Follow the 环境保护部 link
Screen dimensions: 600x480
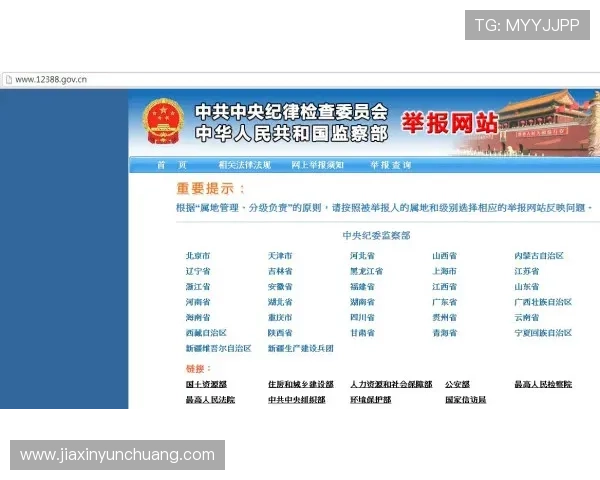click(x=371, y=400)
